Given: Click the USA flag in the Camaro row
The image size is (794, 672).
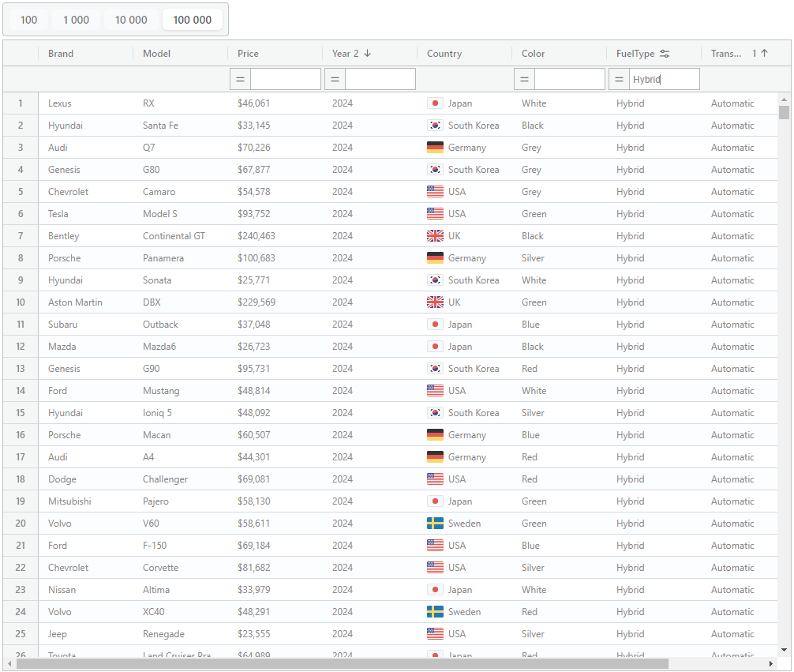Looking at the screenshot, I should pyautogui.click(x=435, y=192).
